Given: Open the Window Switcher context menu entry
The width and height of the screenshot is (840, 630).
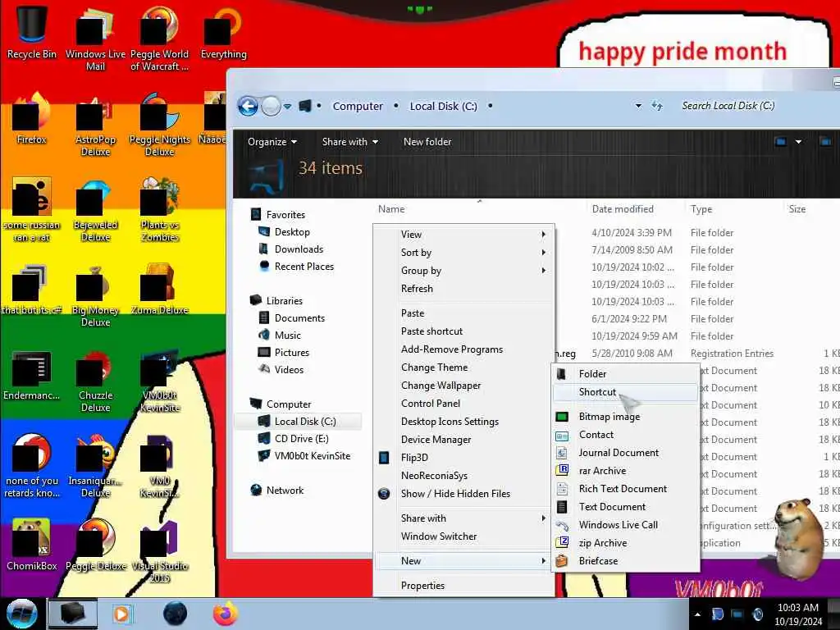Looking at the screenshot, I should coord(463,536).
